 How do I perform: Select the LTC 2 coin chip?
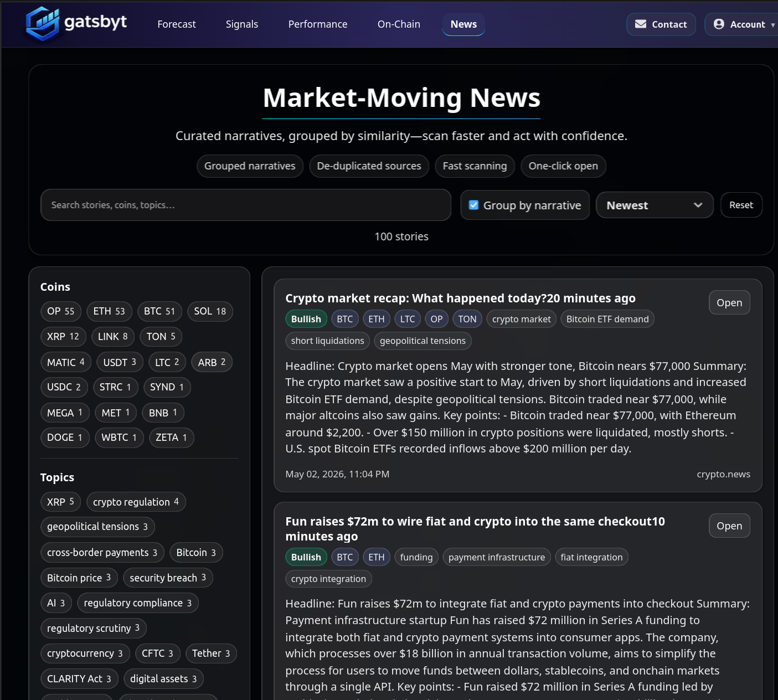(x=167, y=362)
